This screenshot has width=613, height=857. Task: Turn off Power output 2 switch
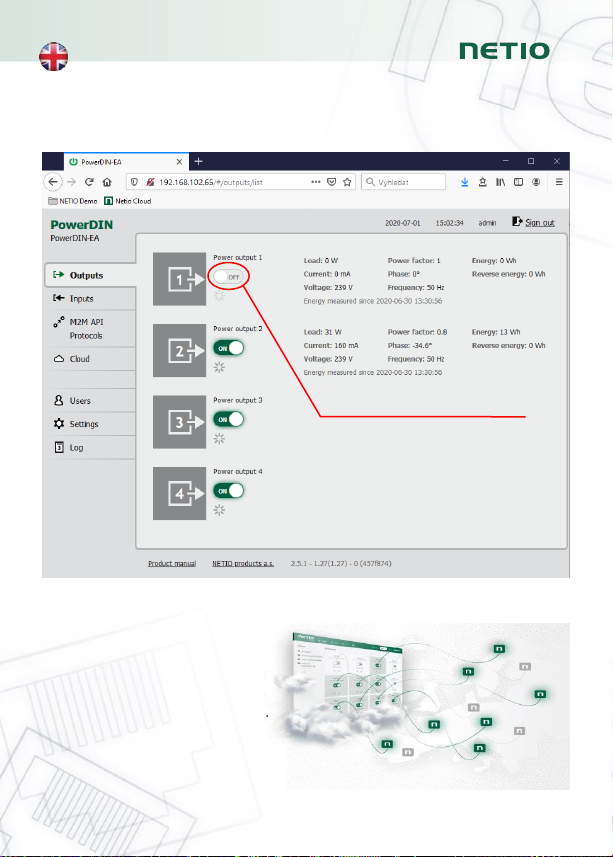228,347
